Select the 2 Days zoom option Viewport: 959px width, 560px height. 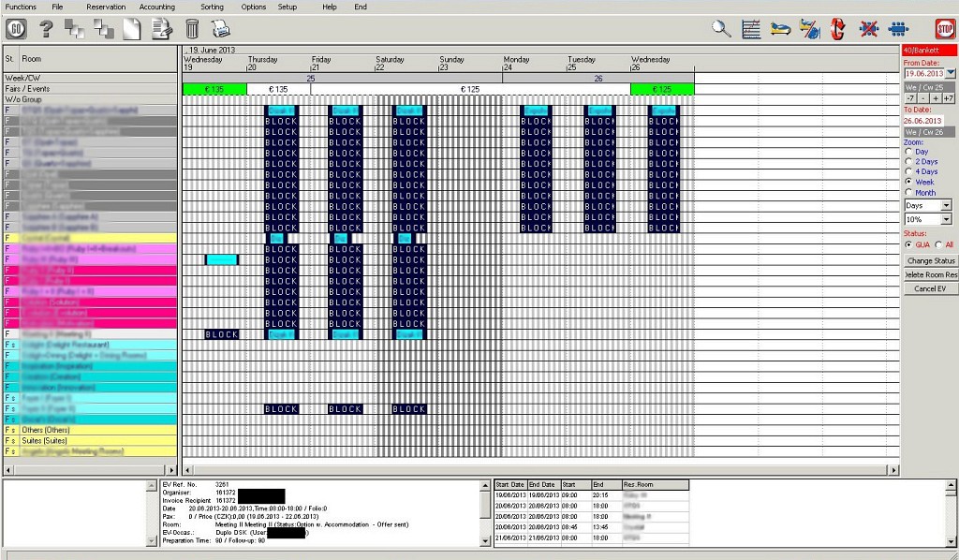[x=908, y=161]
